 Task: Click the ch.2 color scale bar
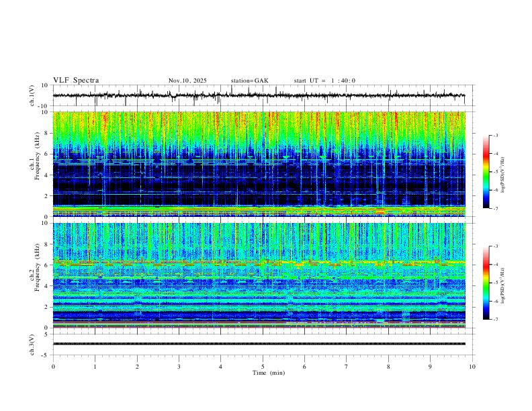point(486,283)
